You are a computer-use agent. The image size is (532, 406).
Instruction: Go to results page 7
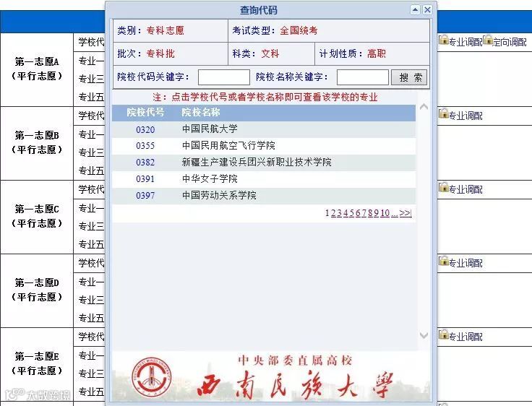[364, 213]
